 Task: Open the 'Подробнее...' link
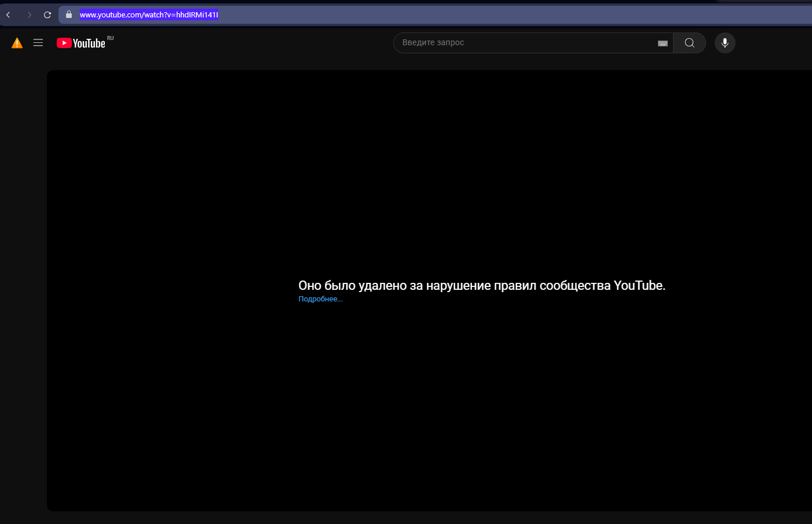click(320, 299)
